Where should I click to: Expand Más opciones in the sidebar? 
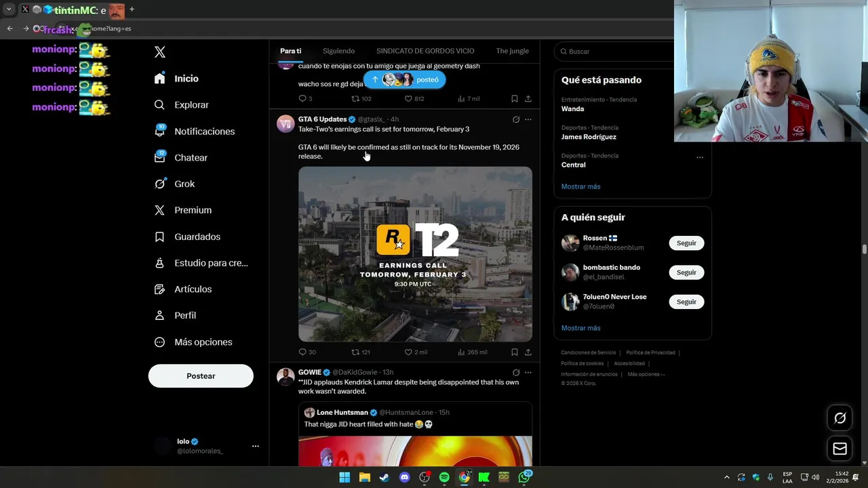(193, 342)
